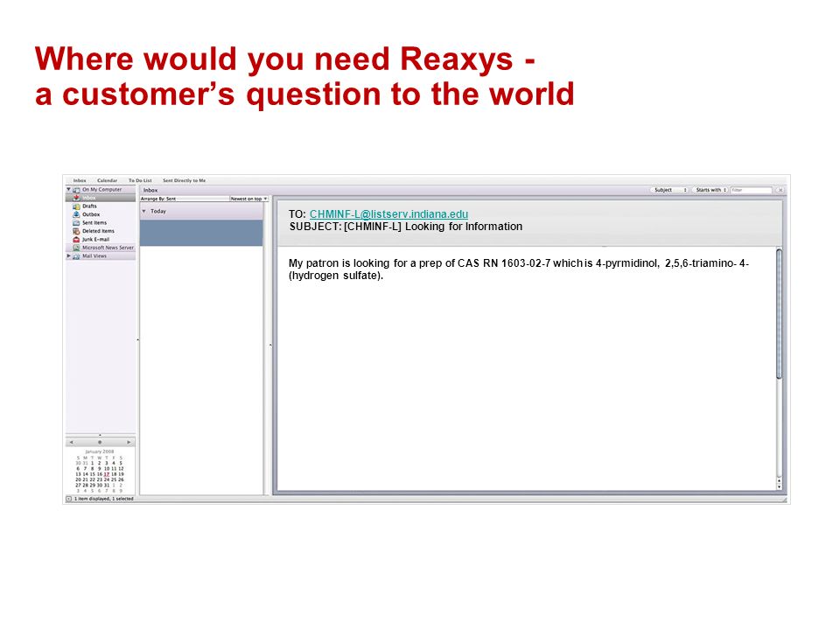Click the '1 item displayed, 1 selected' status

pyautogui.click(x=103, y=499)
